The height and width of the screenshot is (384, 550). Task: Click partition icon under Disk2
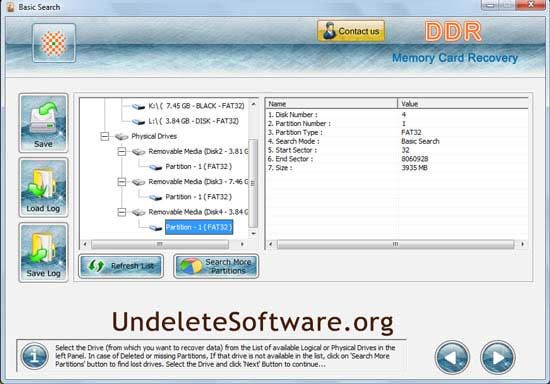coord(155,167)
